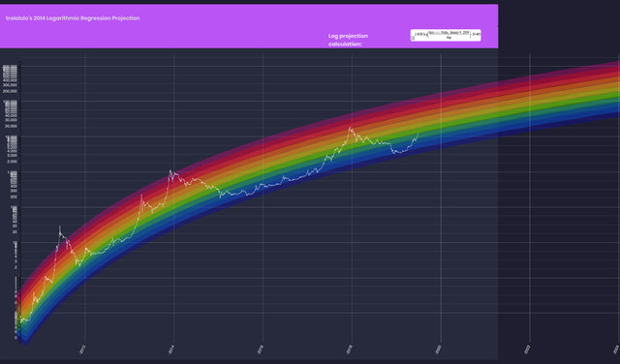Click the 2016 x-axis label
Screen dimensions: 620x364
[261, 349]
